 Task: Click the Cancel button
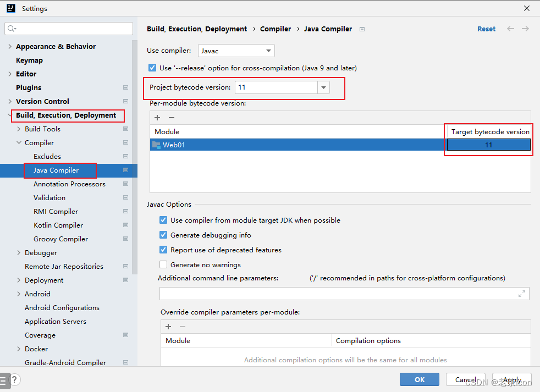coord(466,379)
